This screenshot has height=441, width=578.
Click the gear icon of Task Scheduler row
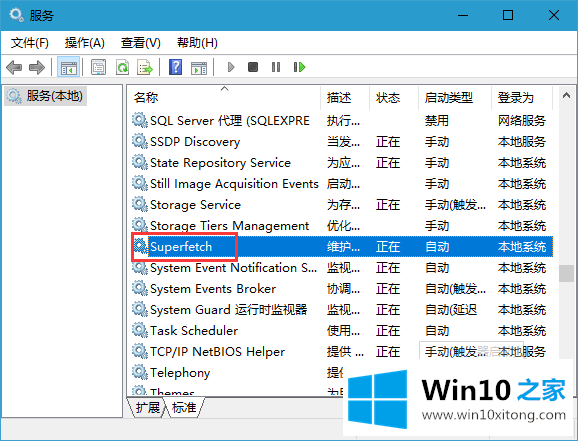click(140, 330)
